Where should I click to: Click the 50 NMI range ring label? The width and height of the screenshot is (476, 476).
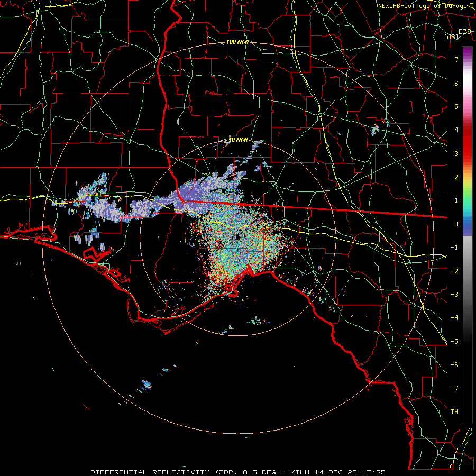tap(239, 140)
